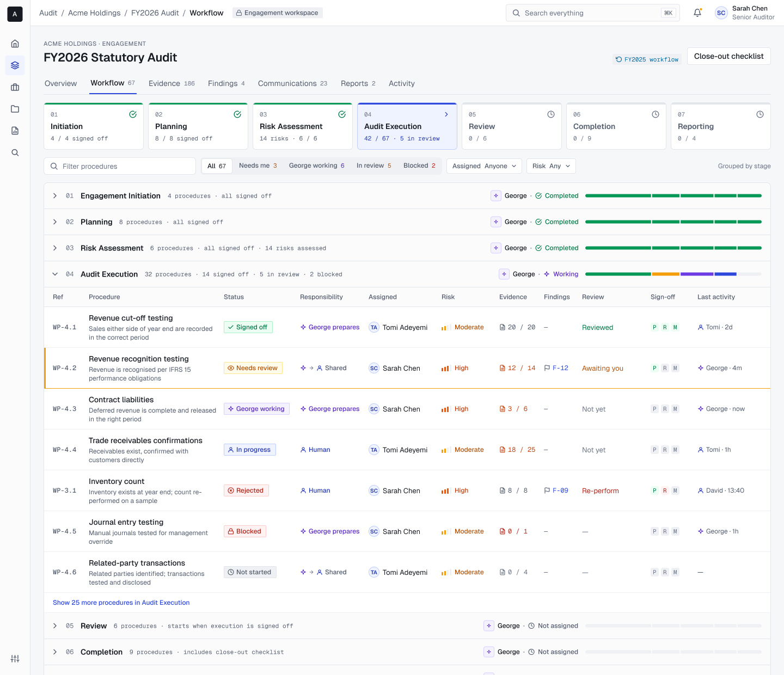
Task: Switch to the Overview tab
Action: [x=61, y=83]
